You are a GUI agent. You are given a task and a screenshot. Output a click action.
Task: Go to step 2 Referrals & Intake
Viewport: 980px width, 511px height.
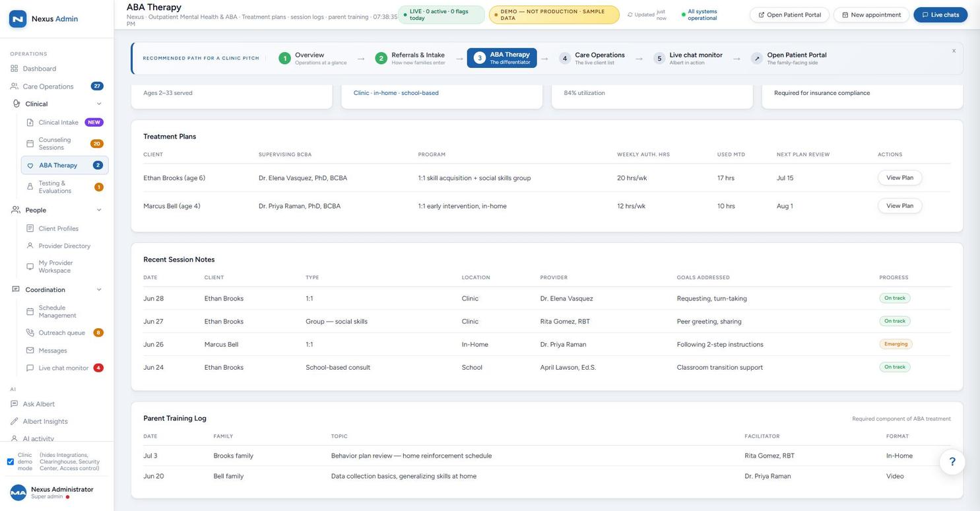click(410, 58)
